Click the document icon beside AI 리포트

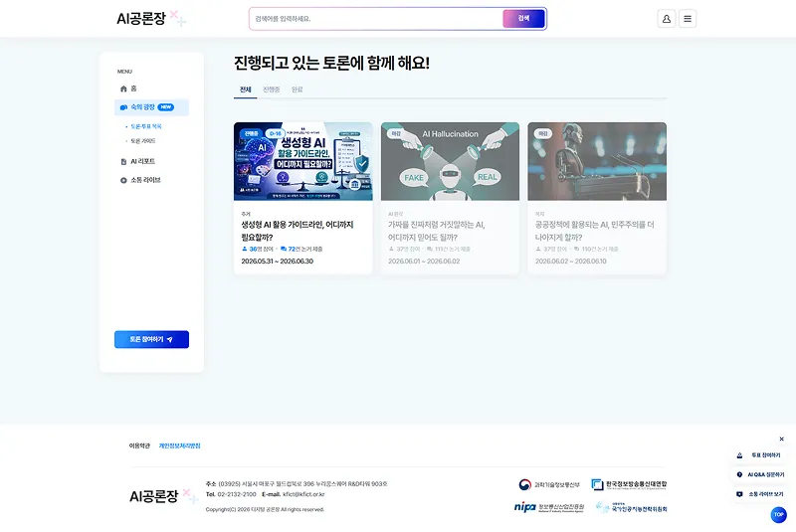pyautogui.click(x=123, y=162)
